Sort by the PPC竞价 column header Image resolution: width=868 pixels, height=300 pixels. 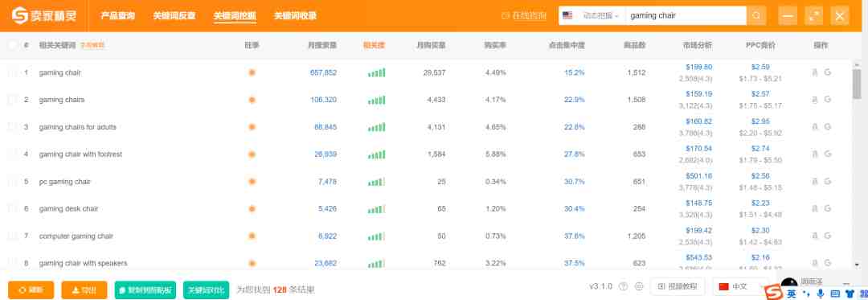click(x=760, y=45)
